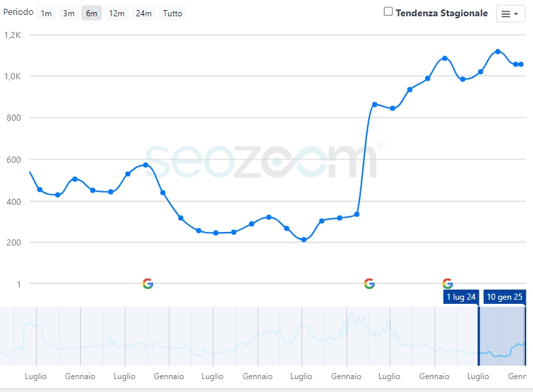Click the 10 gen 25 range handle
This screenshot has height=392, width=533.
click(x=505, y=297)
